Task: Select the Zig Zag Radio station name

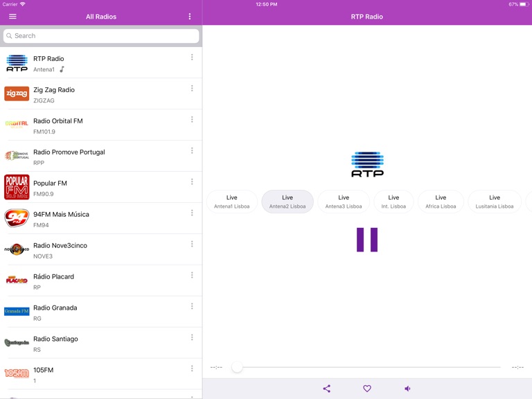Action: (54, 90)
